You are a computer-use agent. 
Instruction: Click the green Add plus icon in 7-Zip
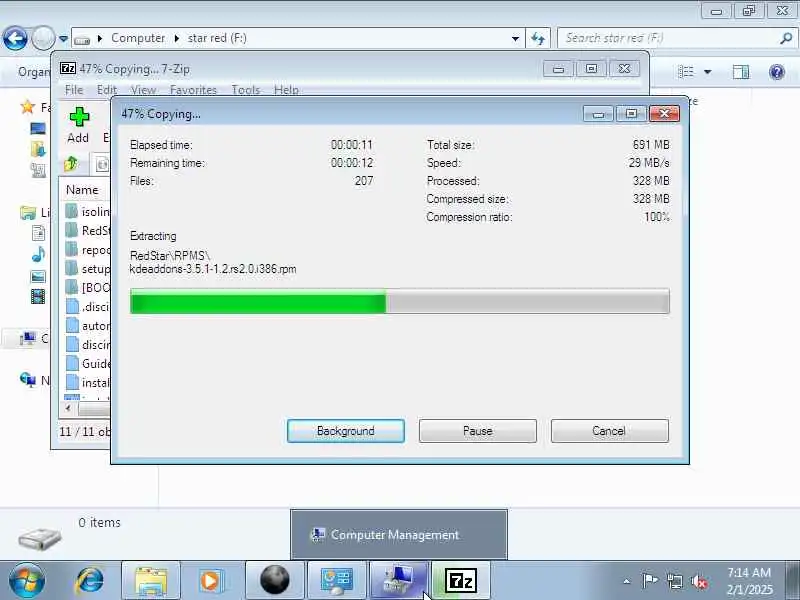point(79,117)
